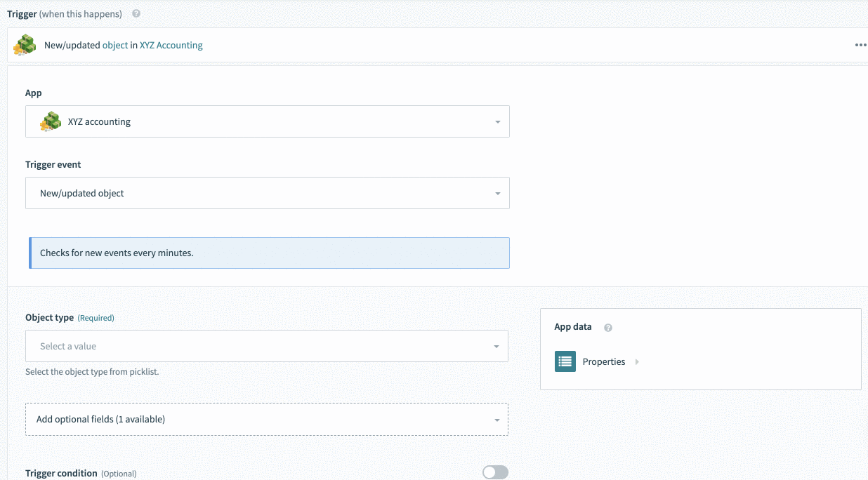Screen dimensions: 868x480
Task: Open the Trigger event dropdown
Action: pos(267,192)
